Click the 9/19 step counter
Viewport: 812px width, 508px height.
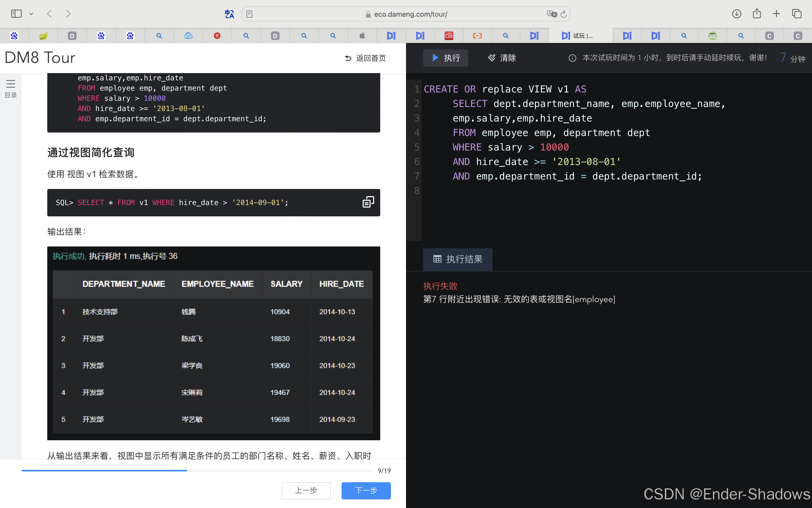384,471
